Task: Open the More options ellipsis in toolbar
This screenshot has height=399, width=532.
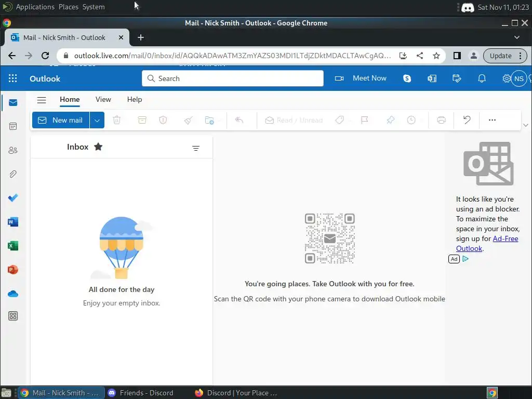Action: point(492,120)
